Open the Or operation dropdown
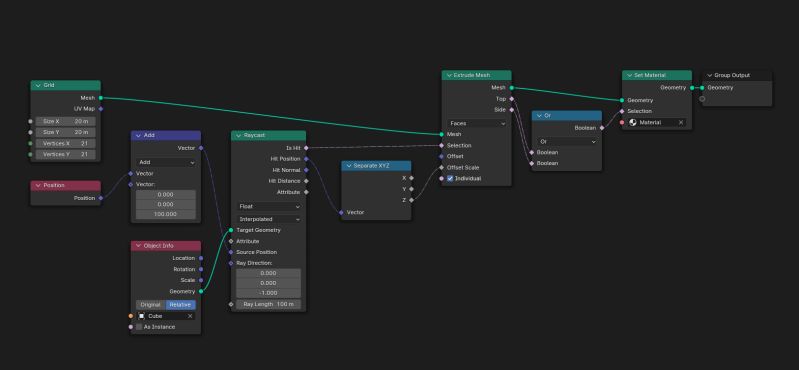The height and width of the screenshot is (370, 799). pos(567,141)
